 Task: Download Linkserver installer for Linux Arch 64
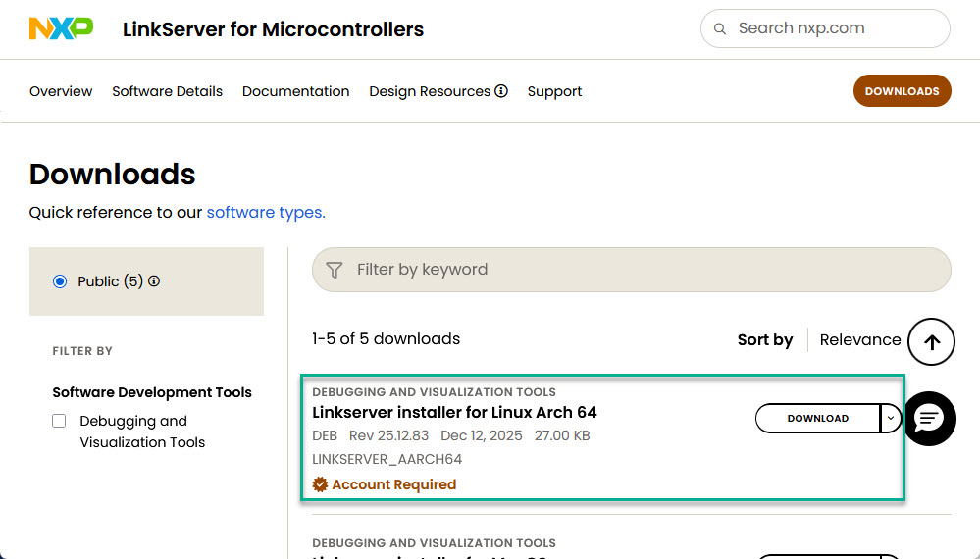pos(817,418)
